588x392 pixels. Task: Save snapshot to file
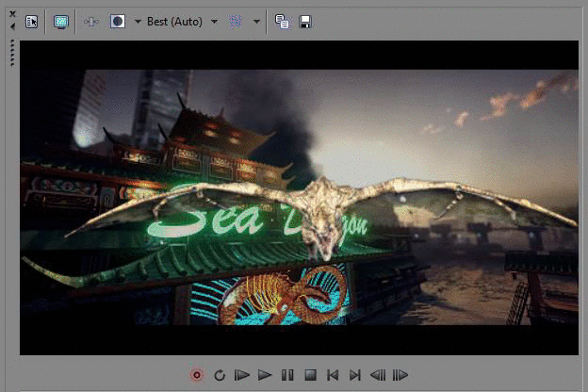(305, 22)
